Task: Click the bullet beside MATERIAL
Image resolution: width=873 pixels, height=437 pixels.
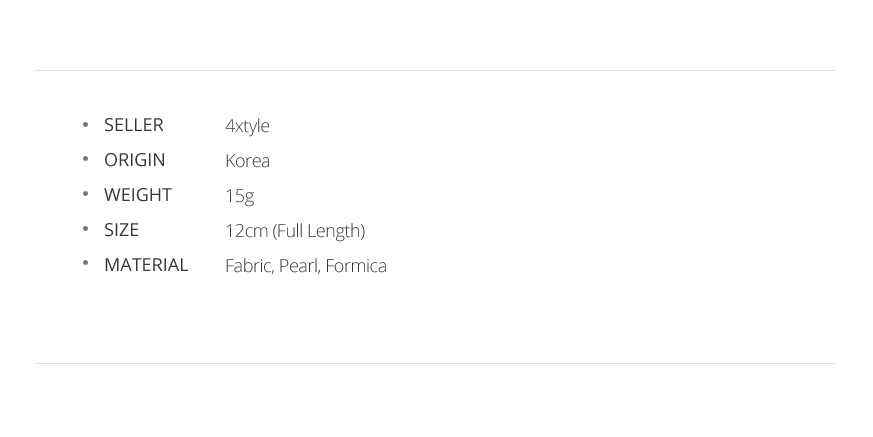Action: pyautogui.click(x=86, y=265)
